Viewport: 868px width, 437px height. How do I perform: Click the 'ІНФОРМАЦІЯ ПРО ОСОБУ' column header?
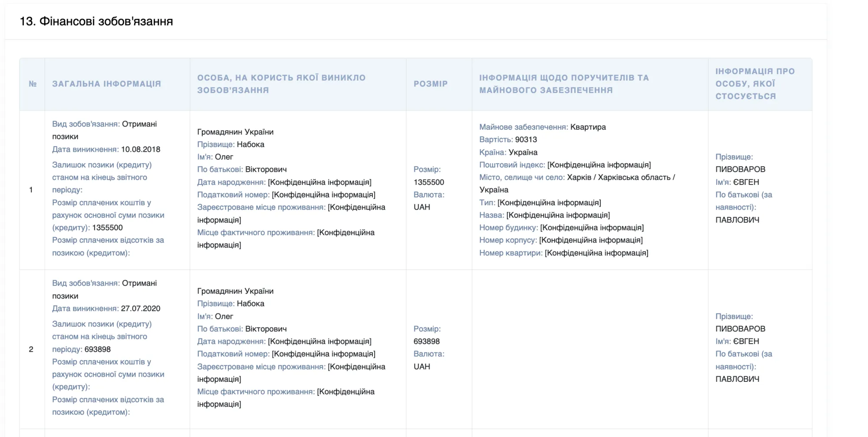click(755, 84)
